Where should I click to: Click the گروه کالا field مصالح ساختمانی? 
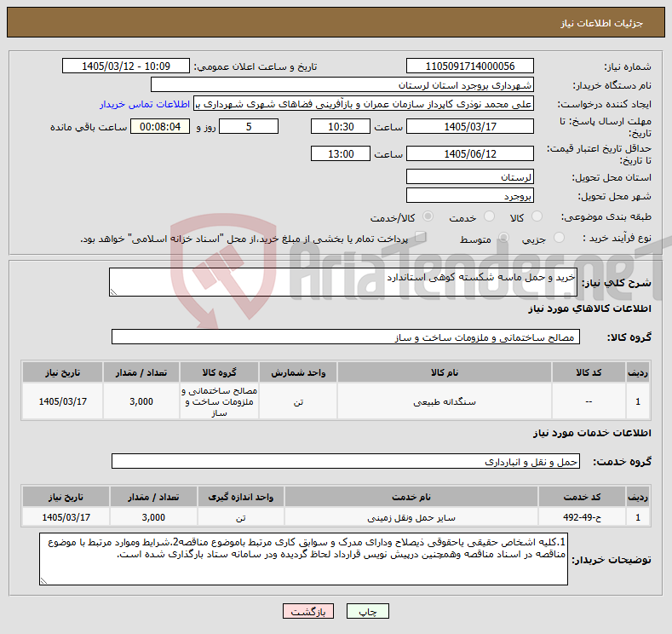346,337
